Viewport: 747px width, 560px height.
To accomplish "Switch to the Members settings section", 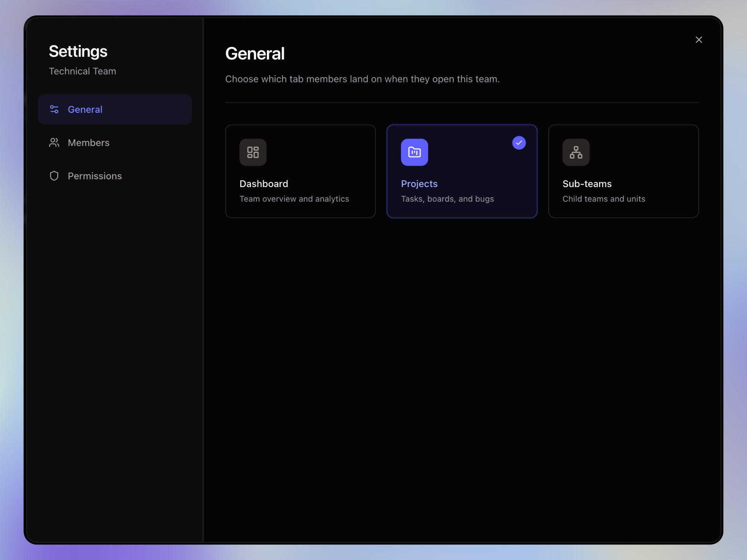I will click(115, 143).
